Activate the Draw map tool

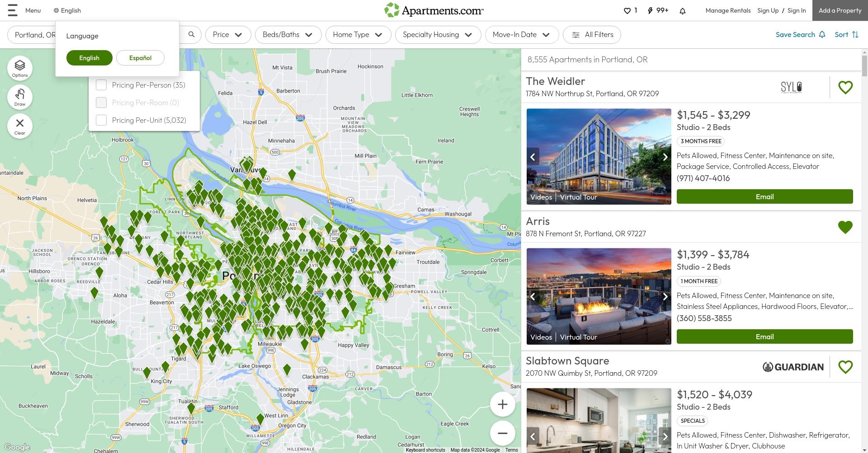click(20, 97)
